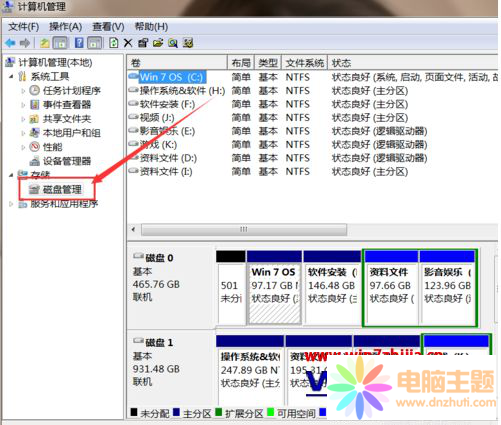Click the Refresh toolbar icon
Image resolution: width=501 pixels, height=425 pixels.
coord(114,43)
